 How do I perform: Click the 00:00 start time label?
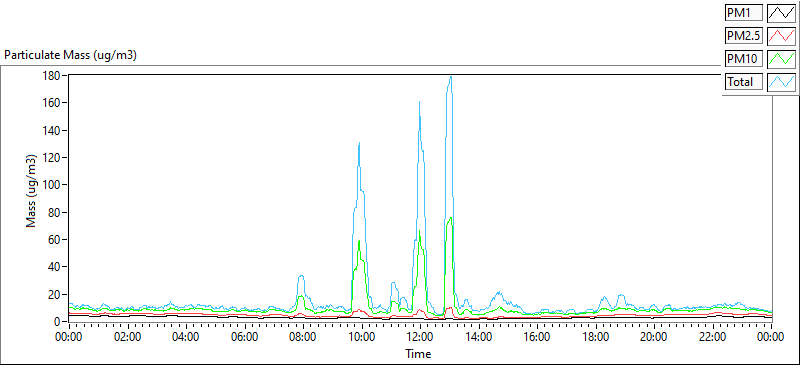click(69, 337)
